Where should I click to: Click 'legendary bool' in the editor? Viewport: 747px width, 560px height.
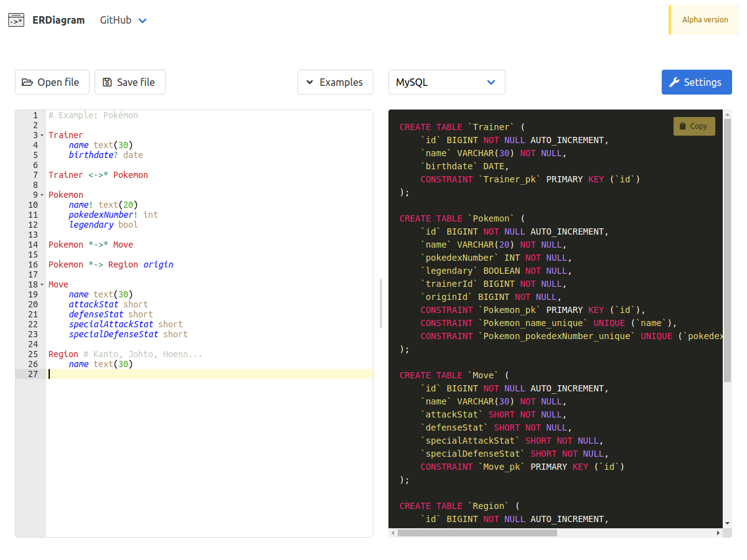(103, 225)
